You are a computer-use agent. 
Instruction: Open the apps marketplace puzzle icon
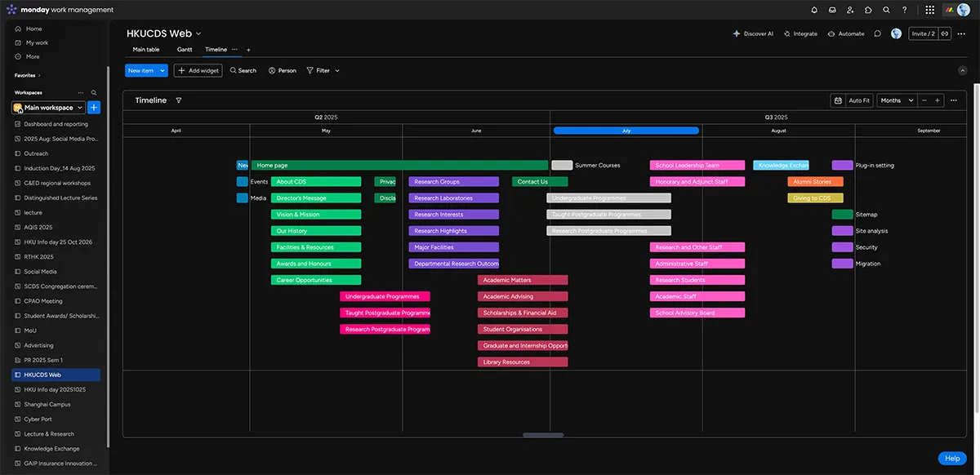pos(868,10)
